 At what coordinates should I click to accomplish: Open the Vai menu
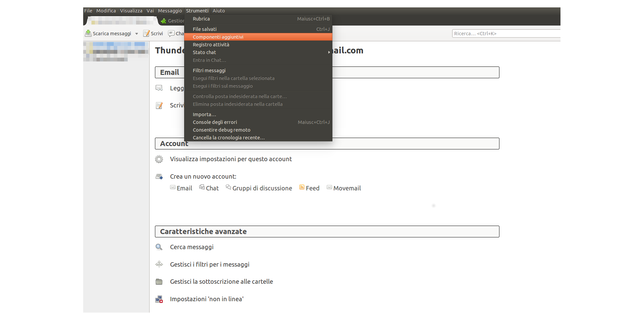pyautogui.click(x=150, y=11)
